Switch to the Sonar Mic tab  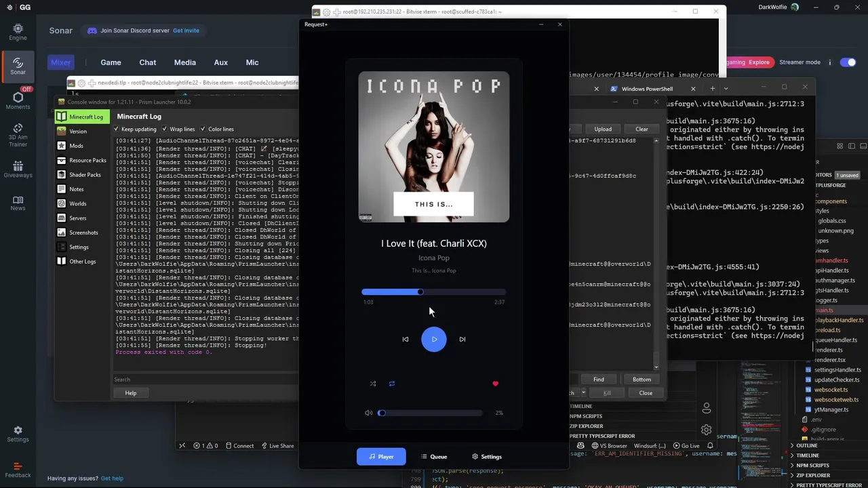[252, 62]
